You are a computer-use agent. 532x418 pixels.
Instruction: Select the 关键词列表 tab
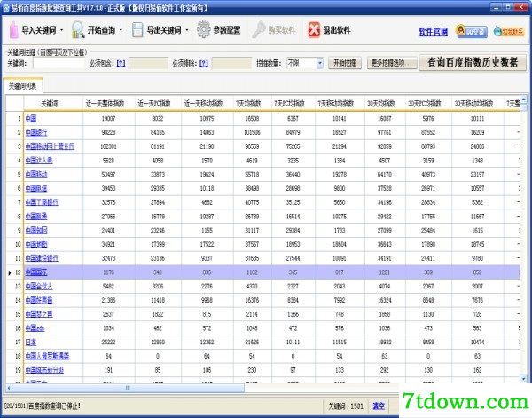[22, 86]
